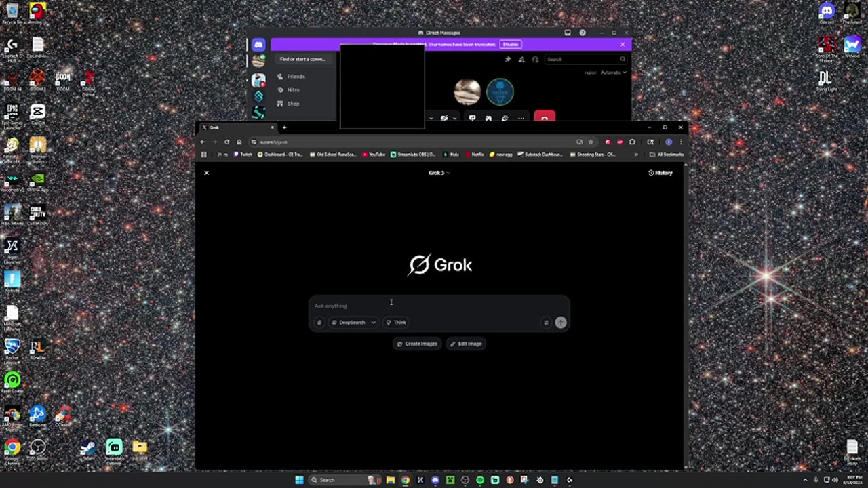Bookmark this page with the star icon

[591, 142]
